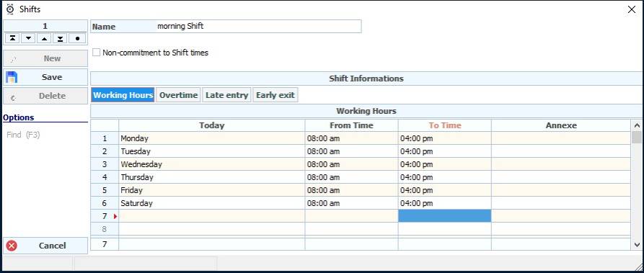Select Monday's To Time 04:00 pm
Viewport: 644px width, 273px height.
tap(445, 138)
